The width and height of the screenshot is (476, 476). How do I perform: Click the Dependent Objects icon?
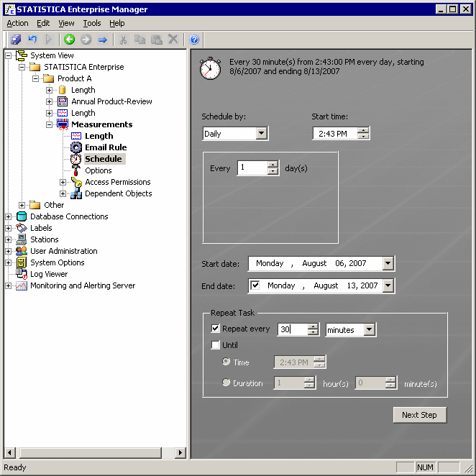76,193
